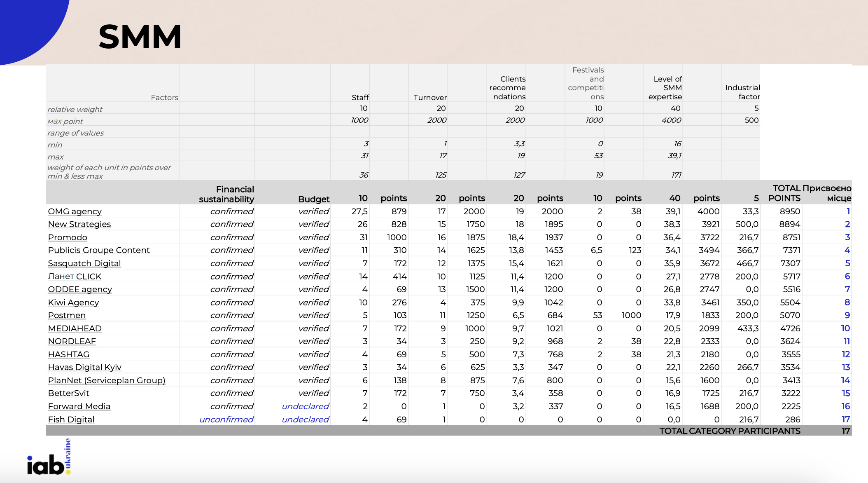Open Publicis Groupe Content link

point(99,250)
